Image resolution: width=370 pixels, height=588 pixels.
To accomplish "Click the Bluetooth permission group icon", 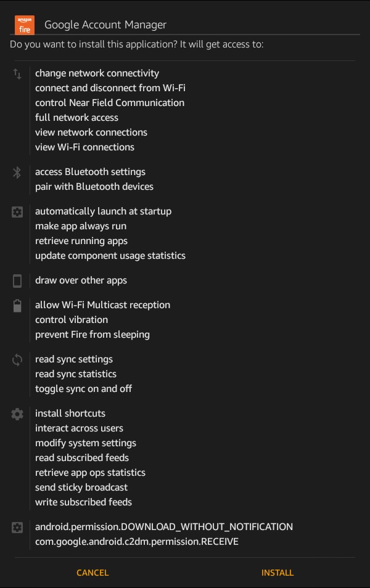I will 17,173.
